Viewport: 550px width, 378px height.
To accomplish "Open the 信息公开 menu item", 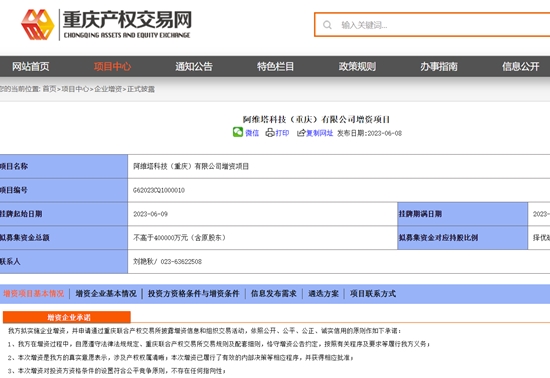I will [x=521, y=66].
